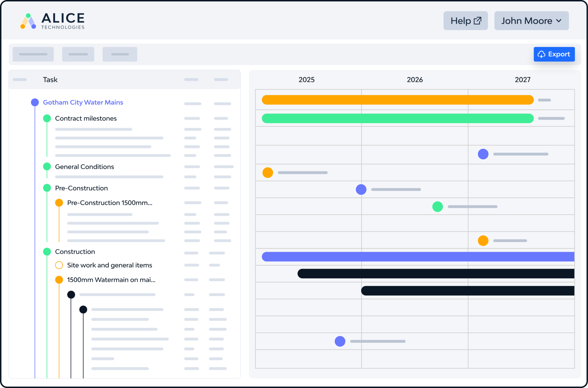Screen dimensions: 588x388
Task: Click the cloud download icon on Export button
Action: (x=541, y=54)
